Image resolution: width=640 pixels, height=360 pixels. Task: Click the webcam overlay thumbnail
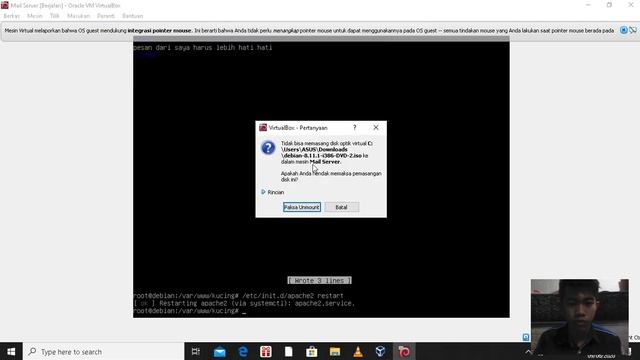[x=580, y=316]
